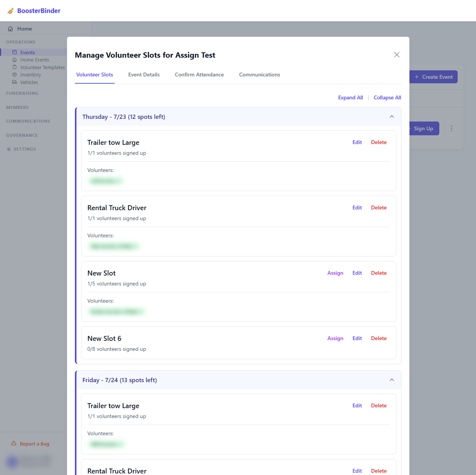Click the Home Events house icon
The image size is (476, 475).
pos(15,60)
